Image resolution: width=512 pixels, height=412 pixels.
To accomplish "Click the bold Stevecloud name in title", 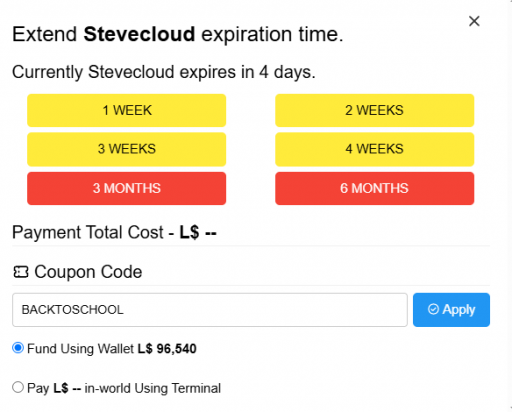I will coord(139,34).
